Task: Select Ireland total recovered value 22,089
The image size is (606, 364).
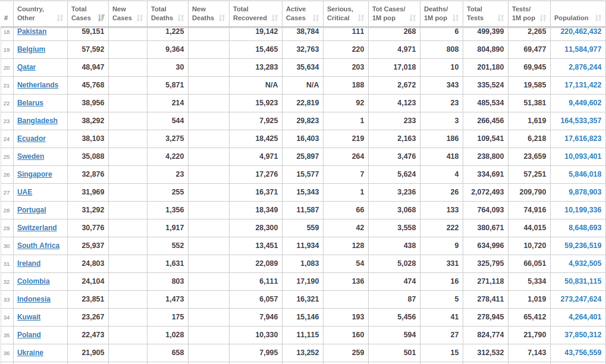Action: pyautogui.click(x=266, y=263)
